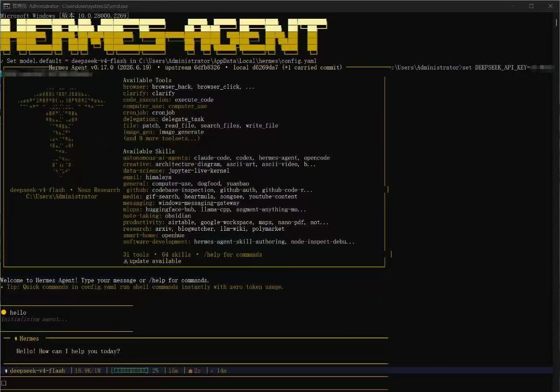560x392 pixels.
Task: Click the yellow dot next to hello
Action: tap(3, 312)
